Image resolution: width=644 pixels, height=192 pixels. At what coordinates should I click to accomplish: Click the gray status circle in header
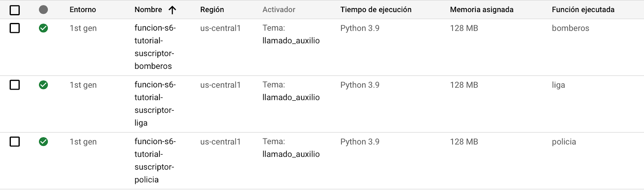tap(43, 10)
